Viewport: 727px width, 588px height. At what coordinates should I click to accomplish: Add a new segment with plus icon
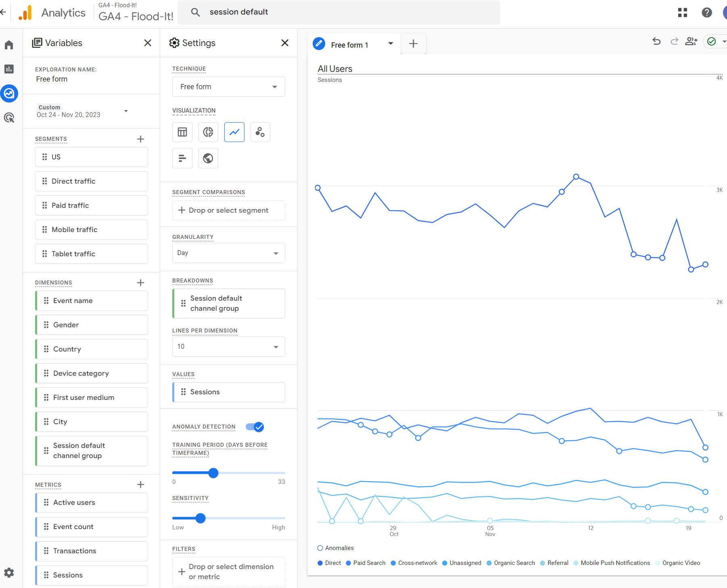[140, 139]
